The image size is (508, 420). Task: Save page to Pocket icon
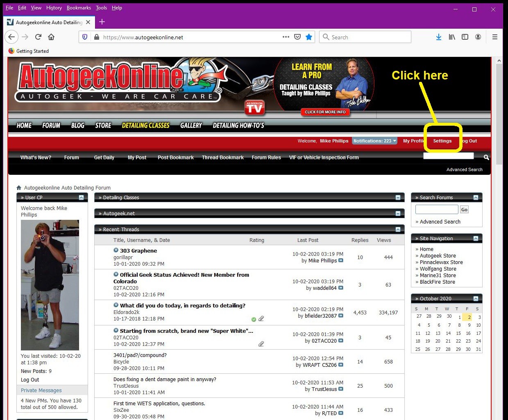297,37
